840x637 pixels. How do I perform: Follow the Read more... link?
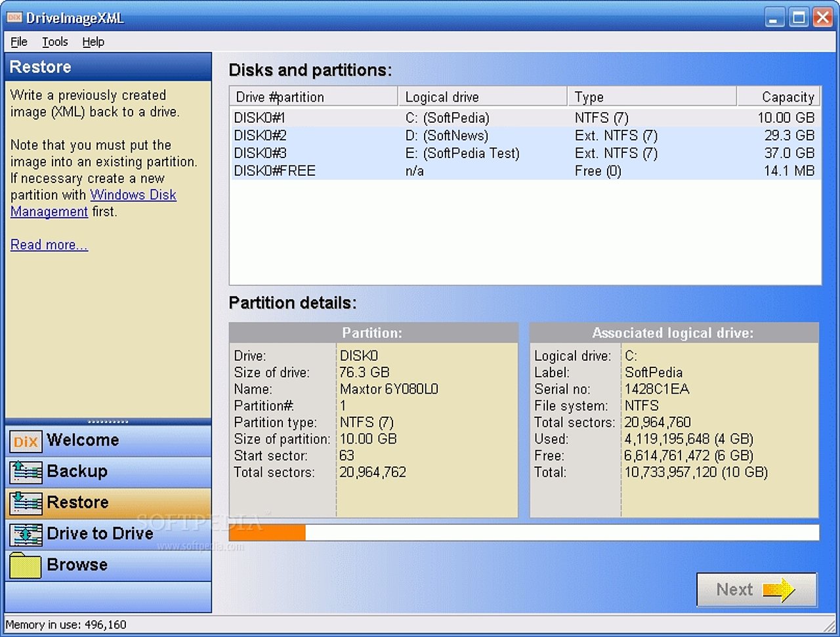click(x=49, y=245)
